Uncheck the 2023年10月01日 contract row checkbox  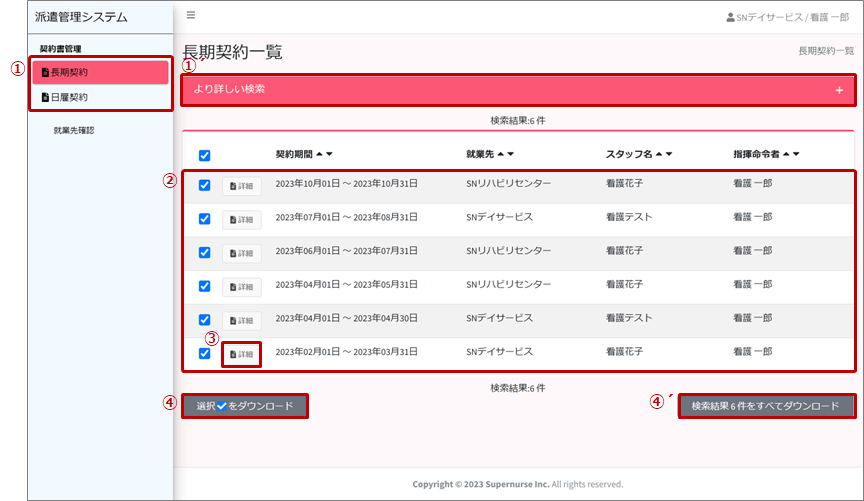(x=205, y=185)
